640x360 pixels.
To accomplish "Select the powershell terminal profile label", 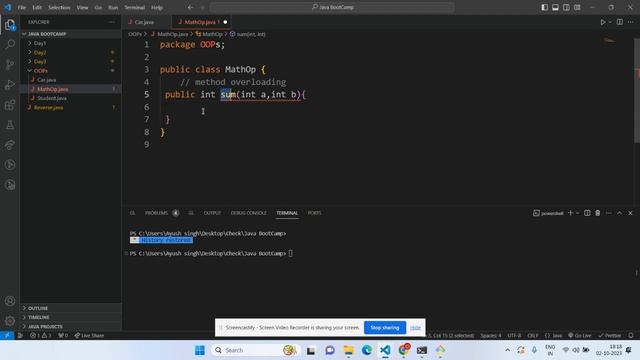I will pyautogui.click(x=548, y=213).
